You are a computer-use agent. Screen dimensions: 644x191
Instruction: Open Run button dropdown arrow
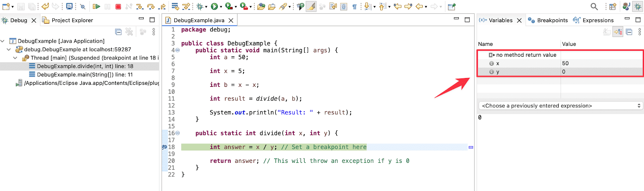(x=221, y=7)
